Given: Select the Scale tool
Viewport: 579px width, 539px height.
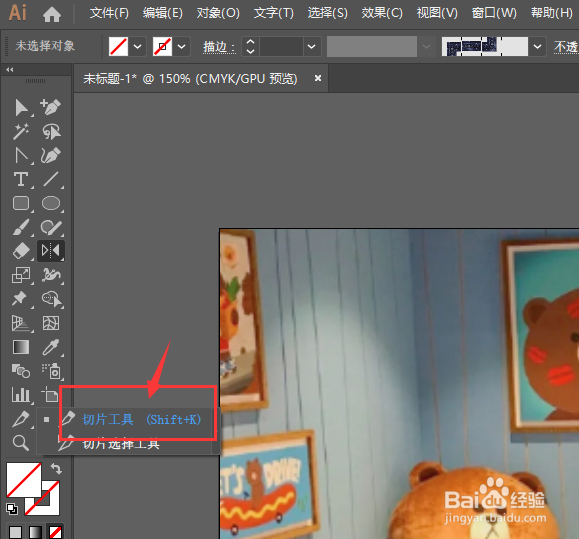Looking at the screenshot, I should pos(21,275).
